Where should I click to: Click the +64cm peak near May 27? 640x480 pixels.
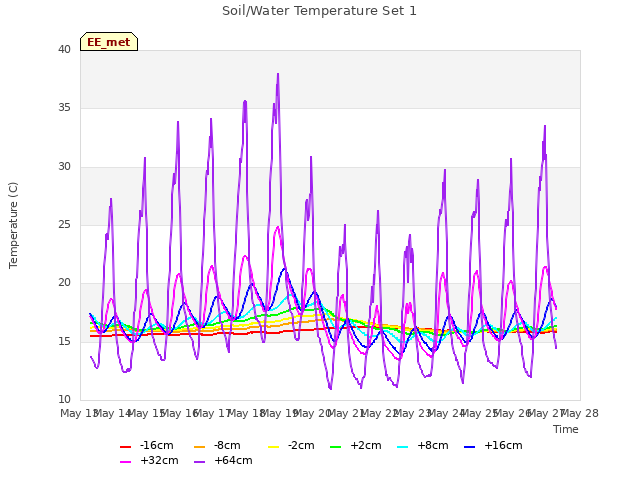coord(545,126)
